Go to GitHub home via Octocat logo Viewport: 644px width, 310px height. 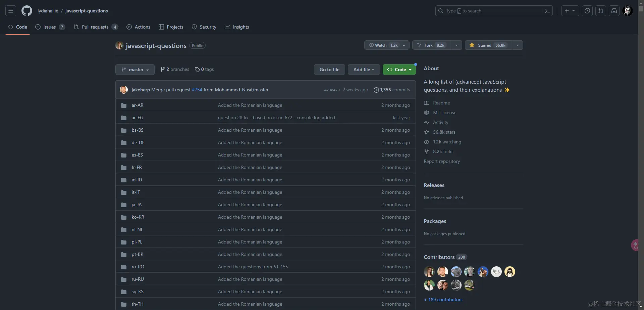tap(27, 11)
